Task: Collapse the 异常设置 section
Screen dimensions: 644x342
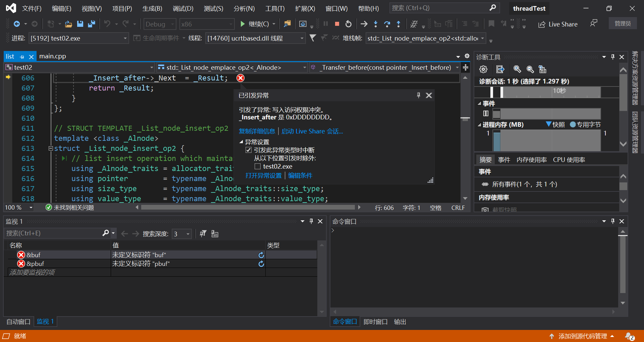Action: [241, 142]
